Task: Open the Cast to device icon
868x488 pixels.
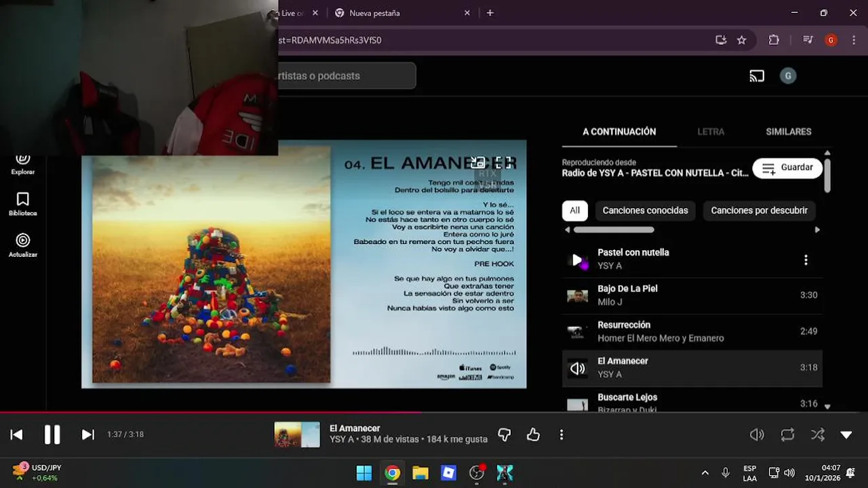Action: (757, 76)
